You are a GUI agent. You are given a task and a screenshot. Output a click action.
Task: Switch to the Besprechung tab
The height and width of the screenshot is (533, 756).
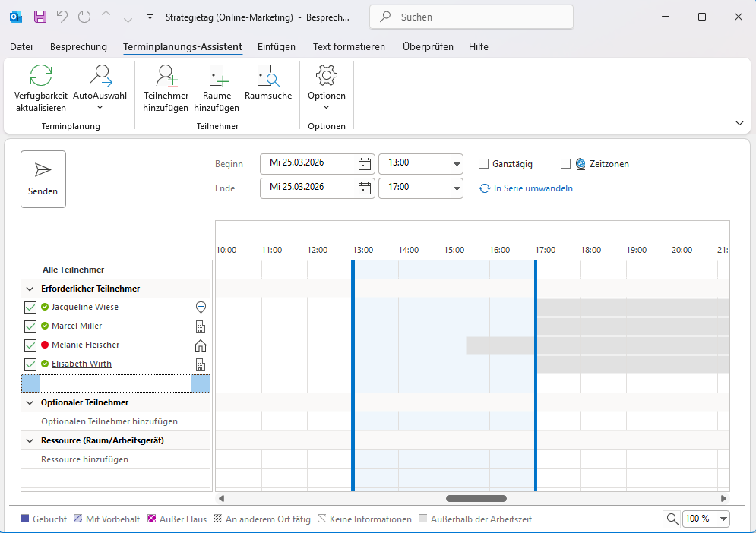click(78, 47)
